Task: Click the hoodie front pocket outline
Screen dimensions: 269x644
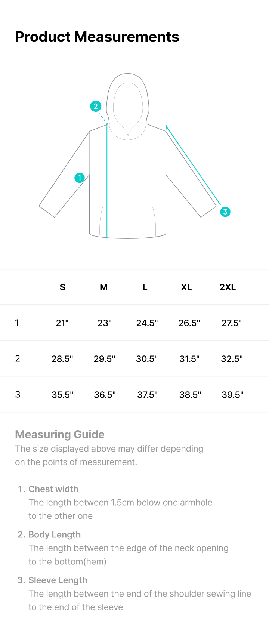Action: coord(128,222)
